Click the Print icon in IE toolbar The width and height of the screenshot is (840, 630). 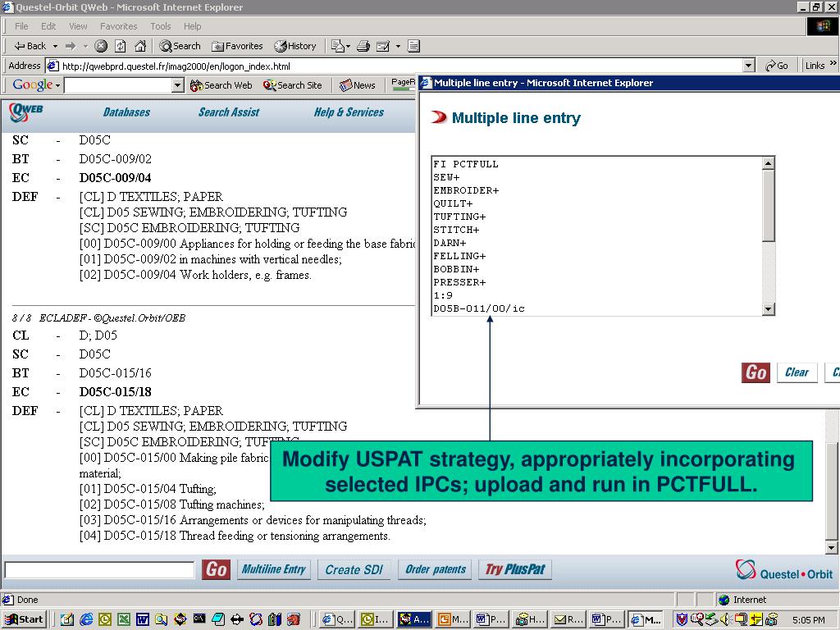click(x=363, y=46)
